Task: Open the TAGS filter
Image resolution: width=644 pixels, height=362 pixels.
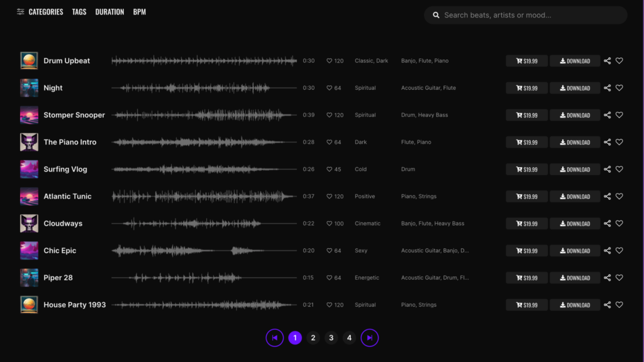Action: click(x=79, y=11)
